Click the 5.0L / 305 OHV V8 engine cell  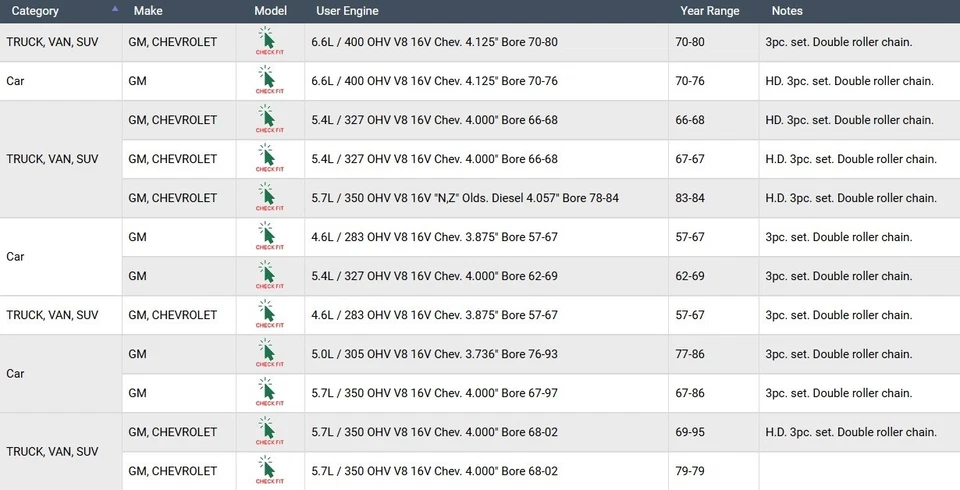pyautogui.click(x=436, y=354)
